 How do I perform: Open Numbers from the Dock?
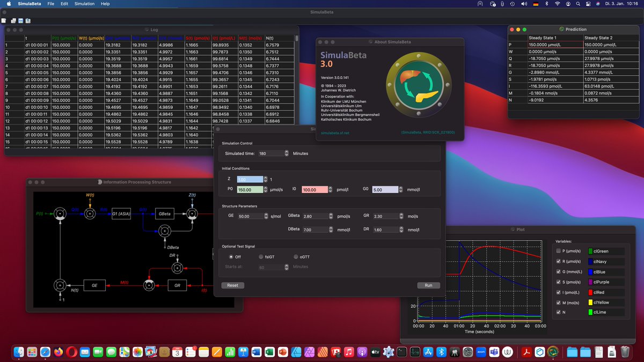(230, 352)
